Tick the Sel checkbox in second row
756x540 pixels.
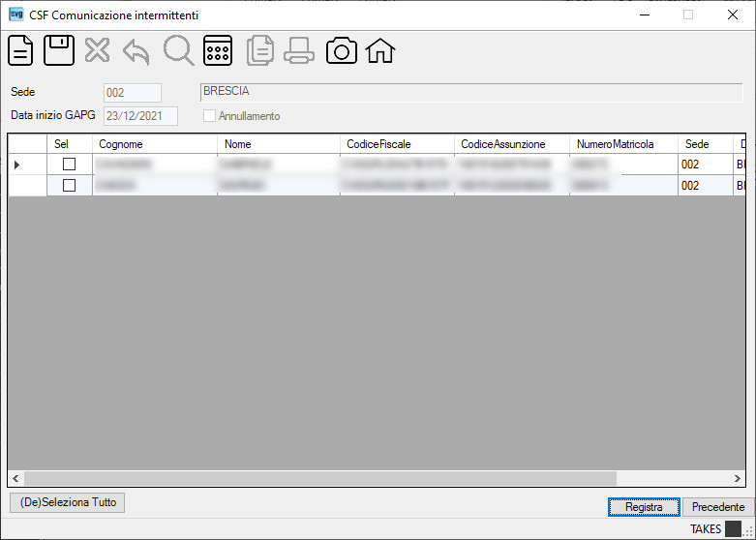click(70, 185)
